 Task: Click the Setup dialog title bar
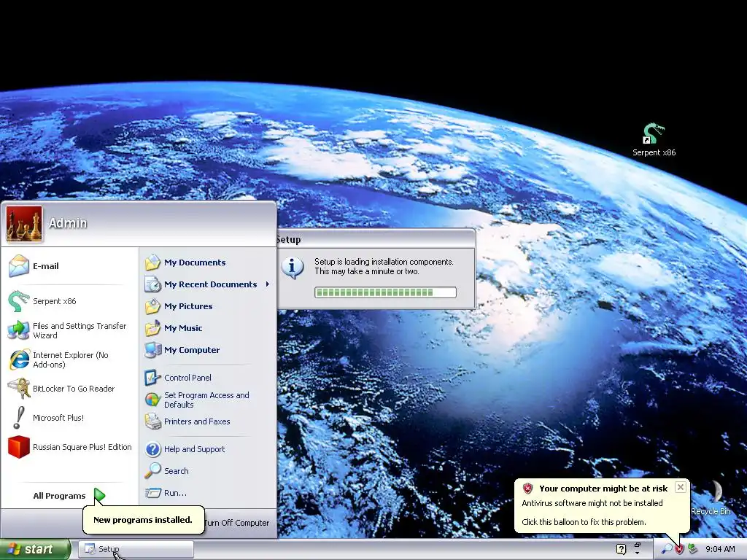pyautogui.click(x=376, y=239)
